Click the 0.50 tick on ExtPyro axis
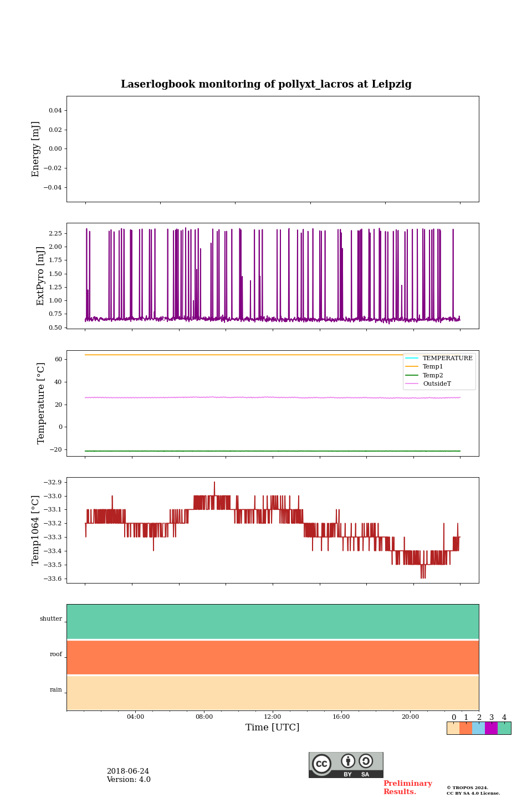Image resolution: width=532 pixels, height=798 pixels. click(55, 328)
